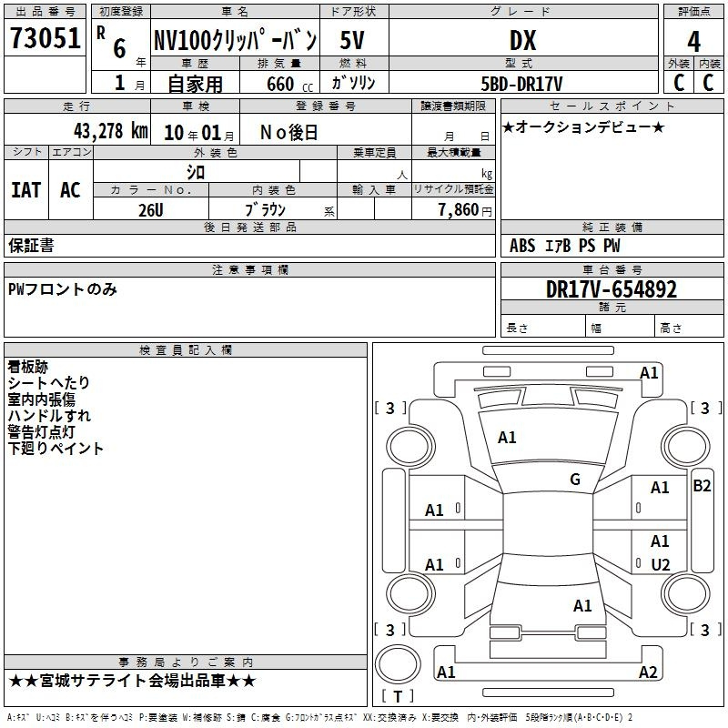Click the B2 mark on the side sill
This screenshot has height=728, width=728.
702,486
